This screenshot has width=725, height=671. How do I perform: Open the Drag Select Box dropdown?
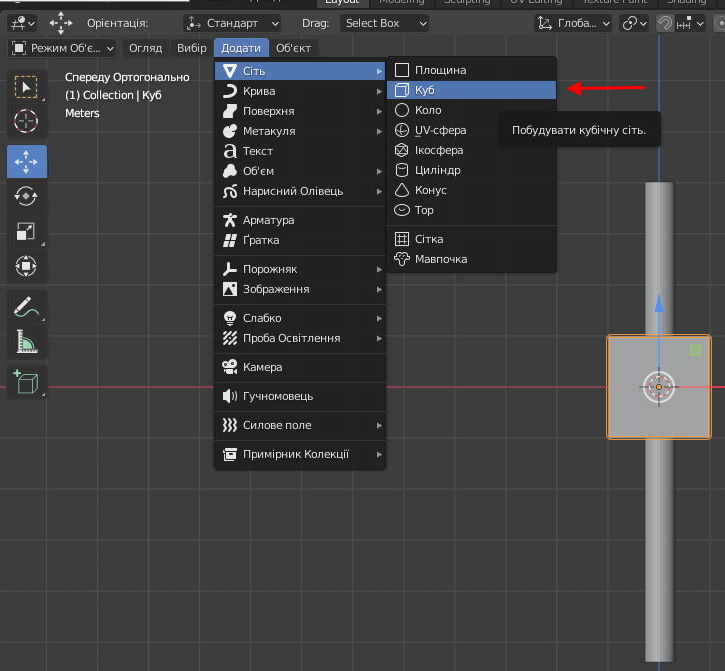pos(384,23)
